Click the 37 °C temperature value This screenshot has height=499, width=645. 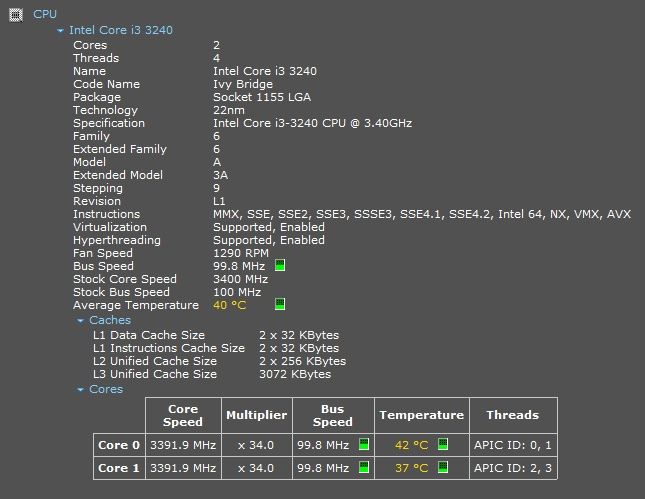[x=411, y=468]
